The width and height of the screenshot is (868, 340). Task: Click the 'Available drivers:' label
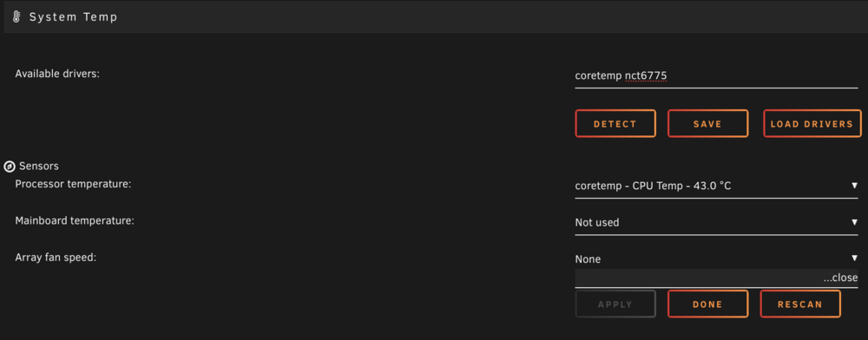[x=57, y=74]
